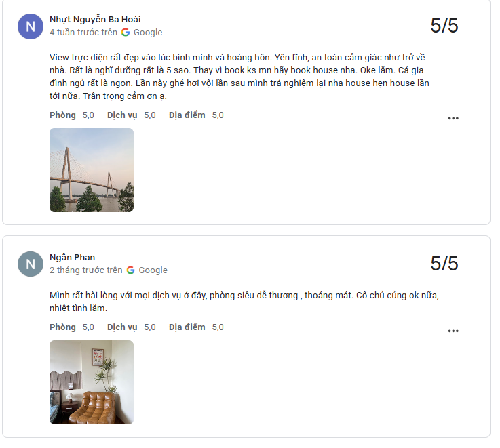
Task: Click Dịch vụ 5,0 rating in first review
Action: click(132, 115)
